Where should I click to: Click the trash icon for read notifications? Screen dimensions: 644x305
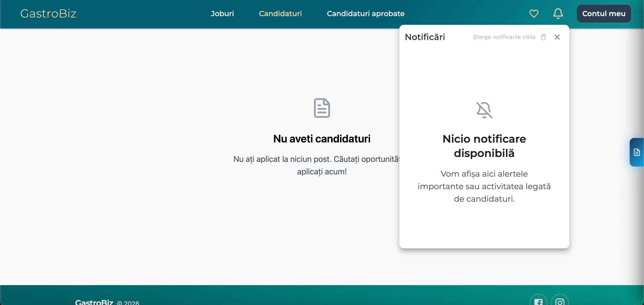(543, 37)
